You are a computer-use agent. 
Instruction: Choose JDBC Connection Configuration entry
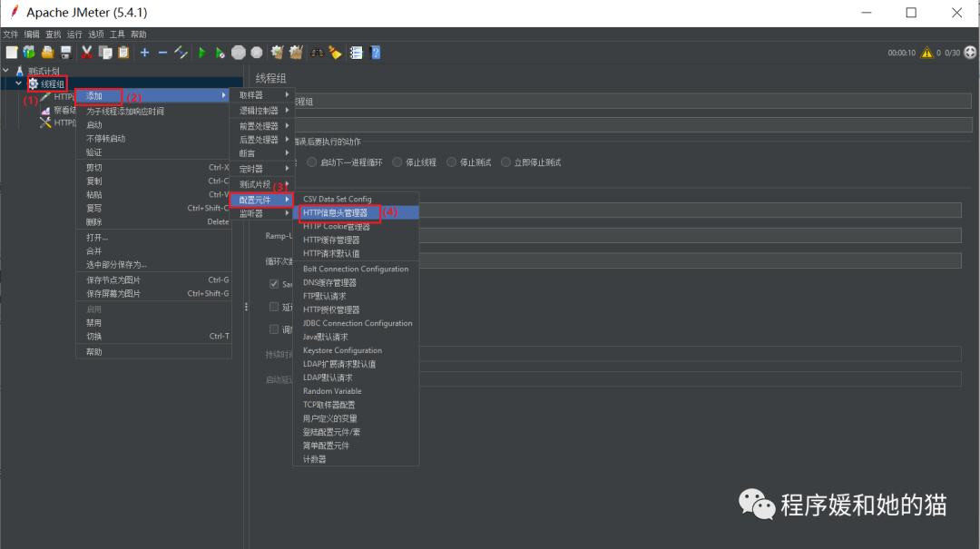356,323
